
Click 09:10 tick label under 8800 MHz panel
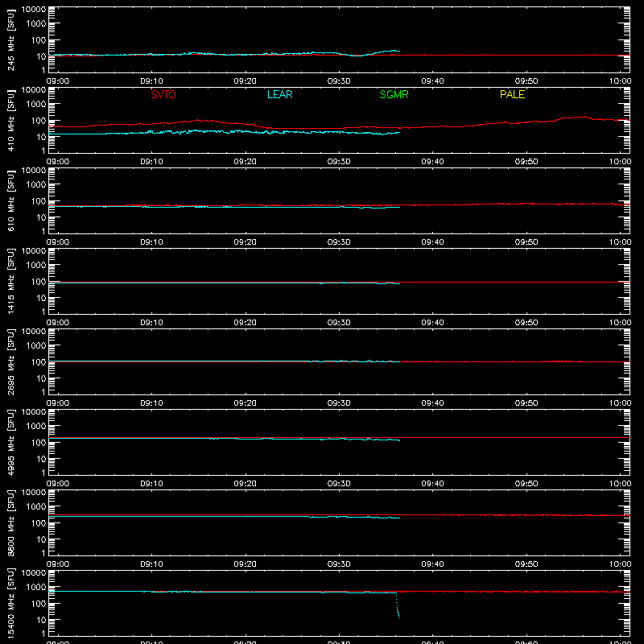[x=151, y=564]
